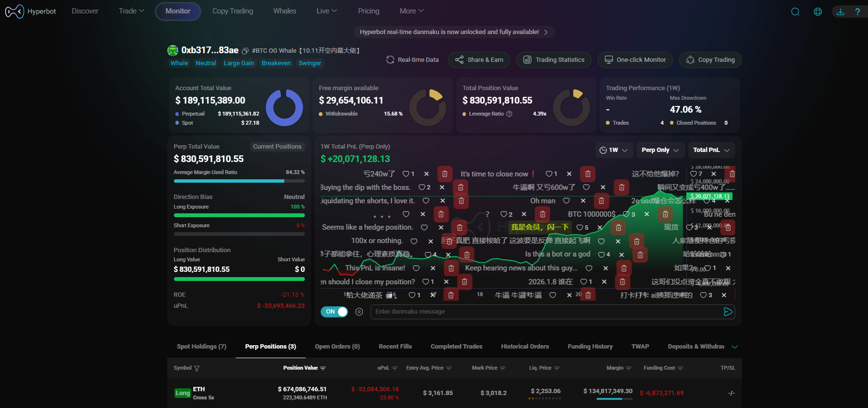Switch to Recent Fills tab
Screen dimensions: 868x408
point(395,347)
